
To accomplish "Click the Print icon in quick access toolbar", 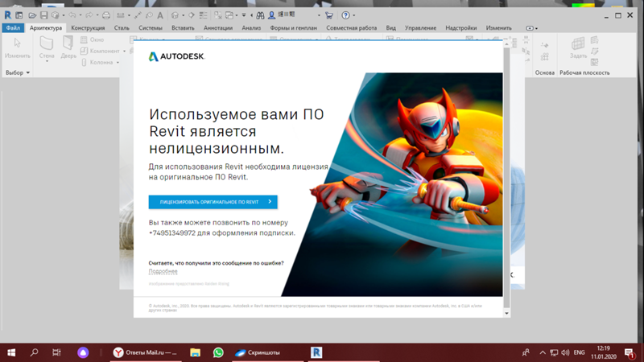I will pos(106,15).
